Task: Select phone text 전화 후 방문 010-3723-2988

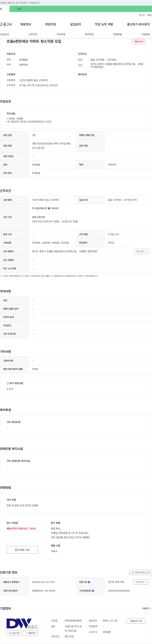Action: (22, 505)
